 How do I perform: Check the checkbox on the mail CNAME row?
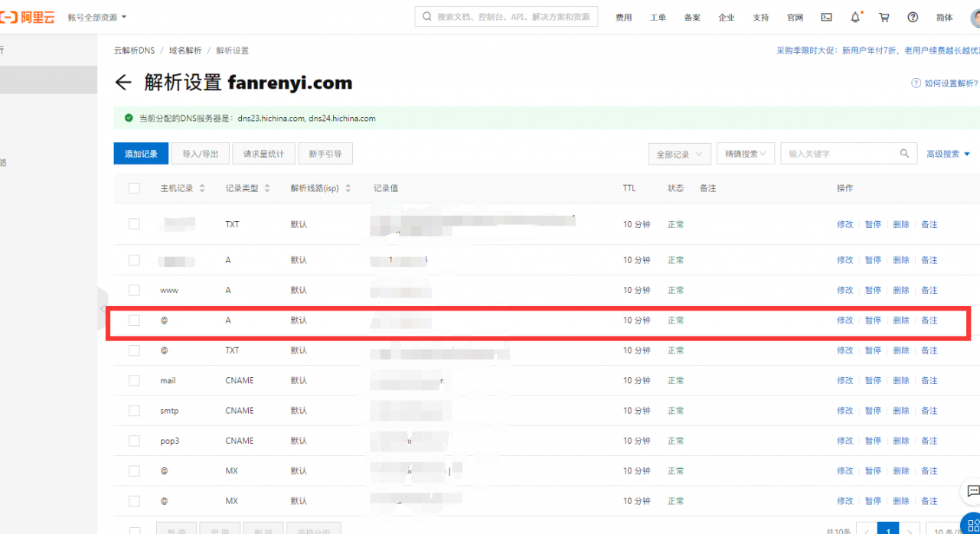(134, 380)
